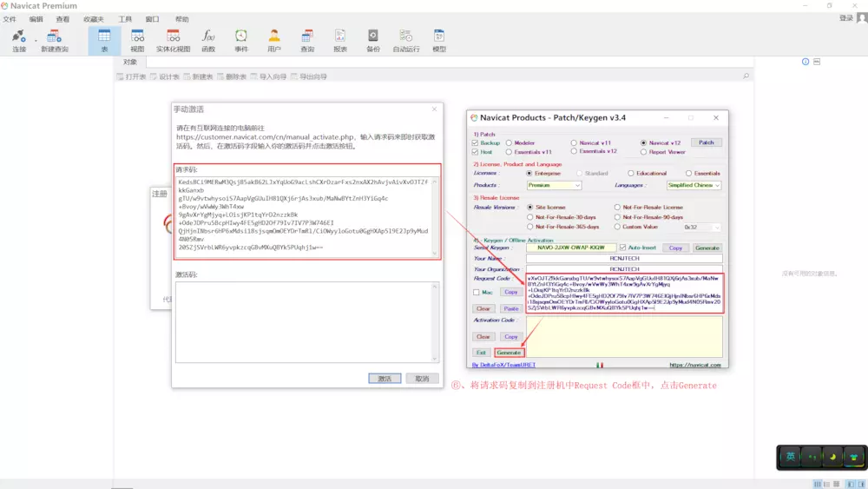868x489 pixels.
Task: Select the Report Viewer radio button
Action: 643,152
